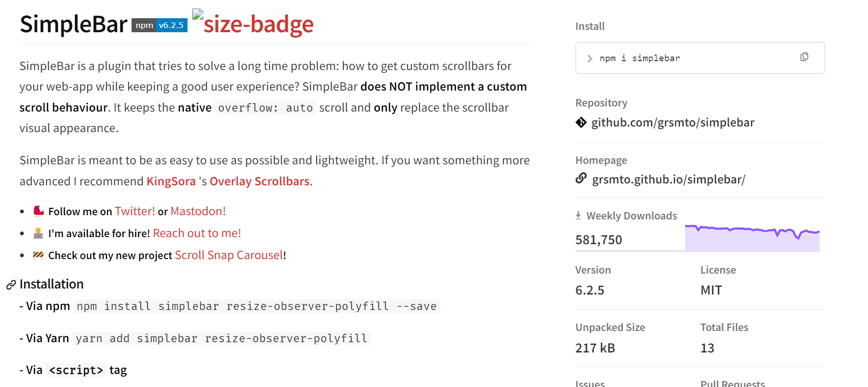Click the broken size-badge image
The image size is (868, 387).
tap(253, 23)
